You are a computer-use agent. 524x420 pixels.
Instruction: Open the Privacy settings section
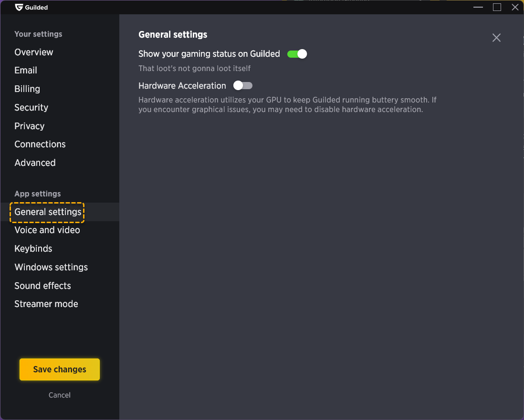(30, 126)
